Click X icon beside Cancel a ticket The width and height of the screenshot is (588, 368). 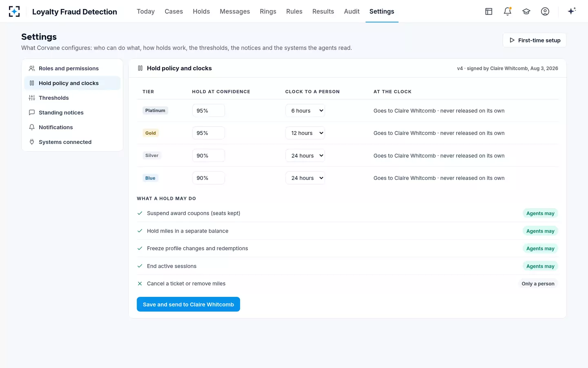(x=140, y=283)
